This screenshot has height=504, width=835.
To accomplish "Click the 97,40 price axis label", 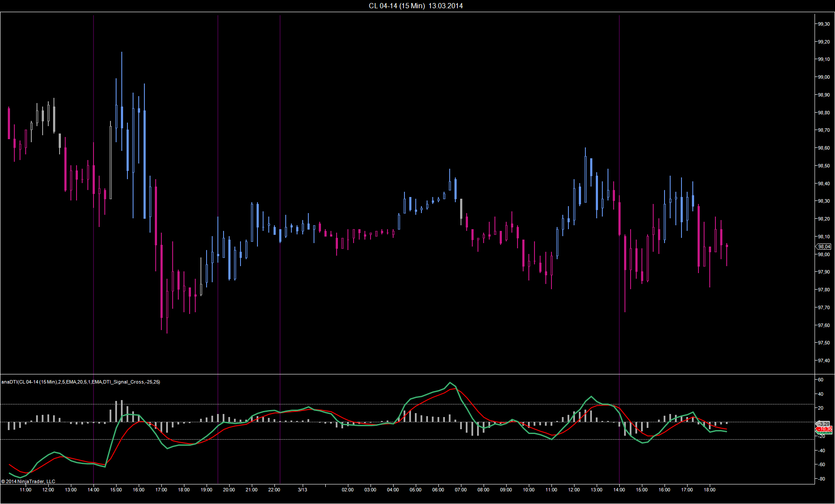I will coord(824,360).
